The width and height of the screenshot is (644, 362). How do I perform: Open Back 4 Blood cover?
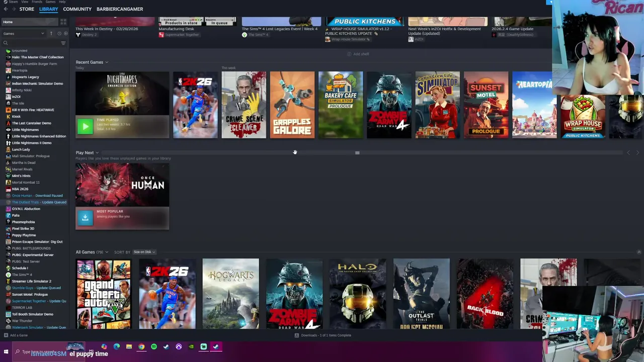tap(485, 294)
